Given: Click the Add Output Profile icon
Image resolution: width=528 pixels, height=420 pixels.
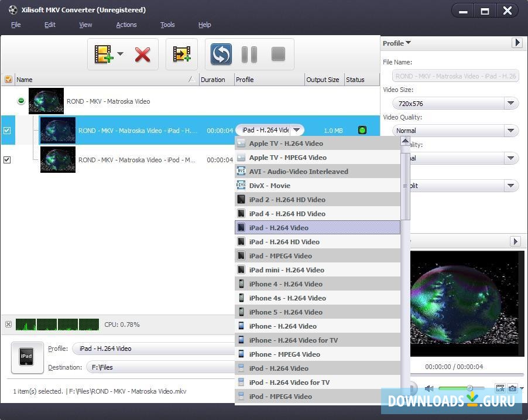Looking at the screenshot, I should (181, 54).
